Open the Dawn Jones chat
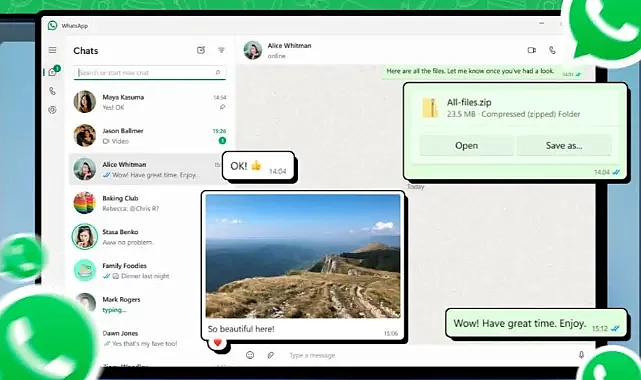This screenshot has height=380, width=641. (150, 338)
